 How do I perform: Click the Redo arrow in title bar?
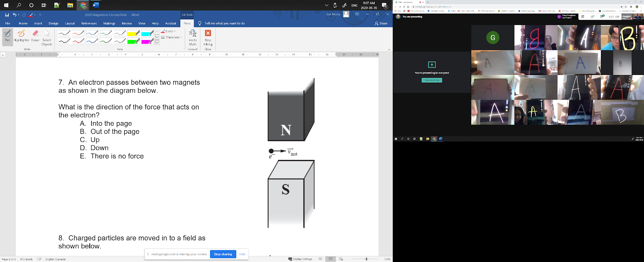pyautogui.click(x=24, y=15)
